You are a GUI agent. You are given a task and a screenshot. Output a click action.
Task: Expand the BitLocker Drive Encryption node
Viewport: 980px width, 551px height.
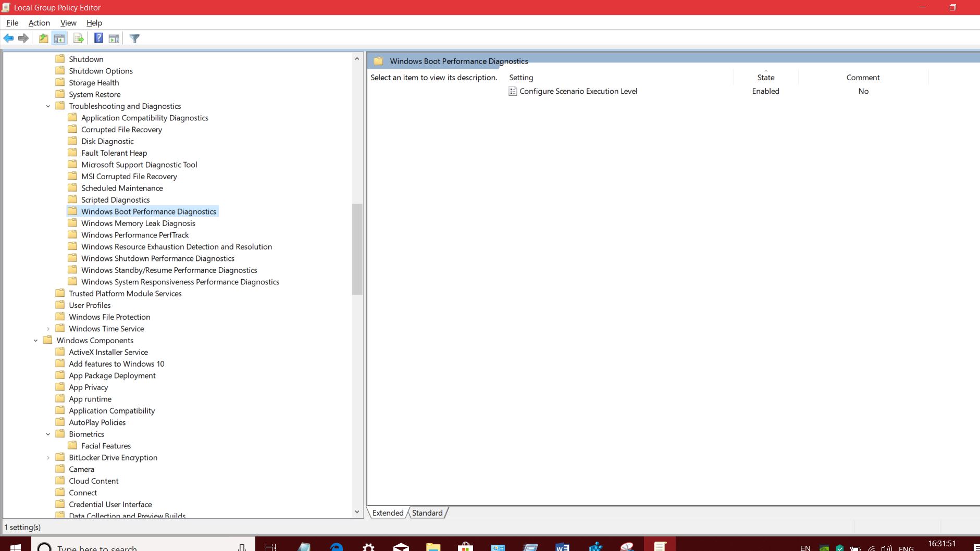pyautogui.click(x=48, y=458)
